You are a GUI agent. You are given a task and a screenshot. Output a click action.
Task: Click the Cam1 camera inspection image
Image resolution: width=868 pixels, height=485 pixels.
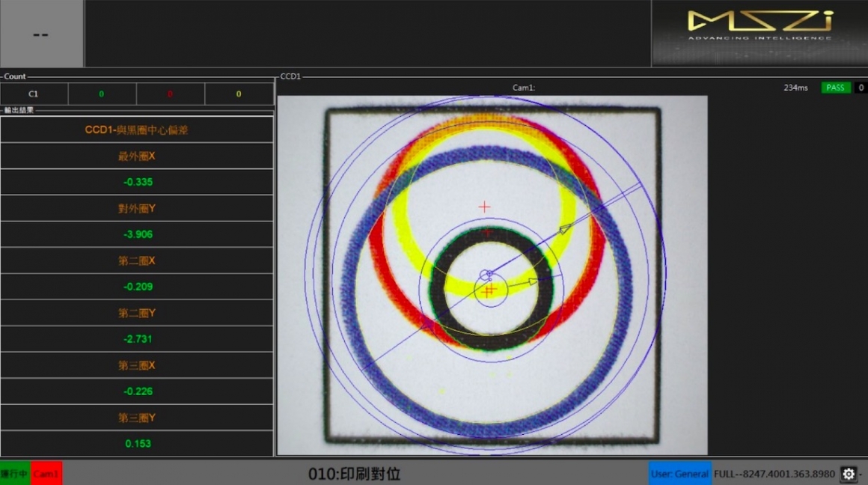tap(492, 275)
